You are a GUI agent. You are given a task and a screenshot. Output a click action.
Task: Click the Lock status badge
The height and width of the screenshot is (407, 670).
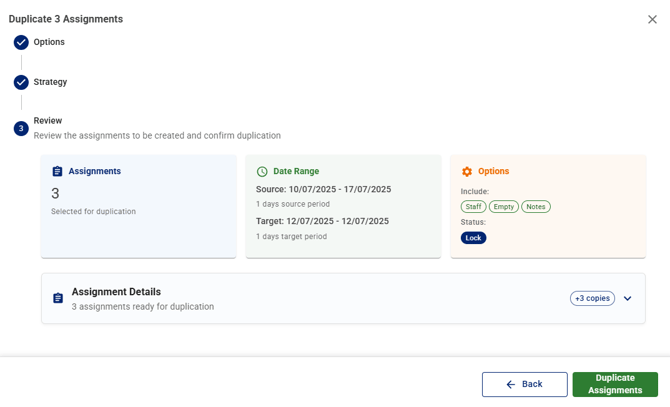click(473, 238)
